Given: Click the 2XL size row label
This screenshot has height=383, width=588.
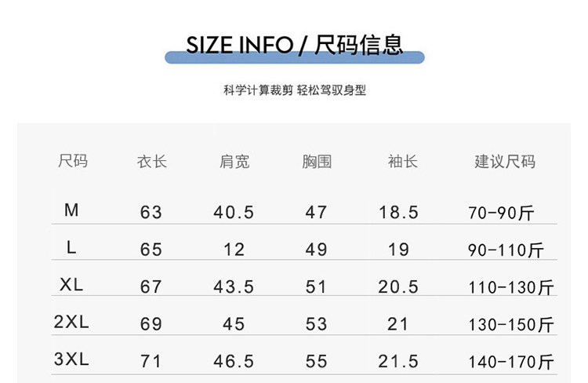Looking at the screenshot, I should pyautogui.click(x=71, y=323).
